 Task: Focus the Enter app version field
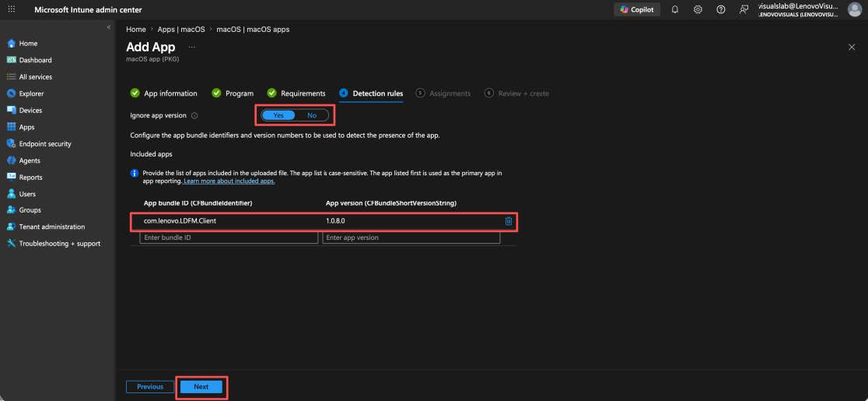pyautogui.click(x=411, y=237)
